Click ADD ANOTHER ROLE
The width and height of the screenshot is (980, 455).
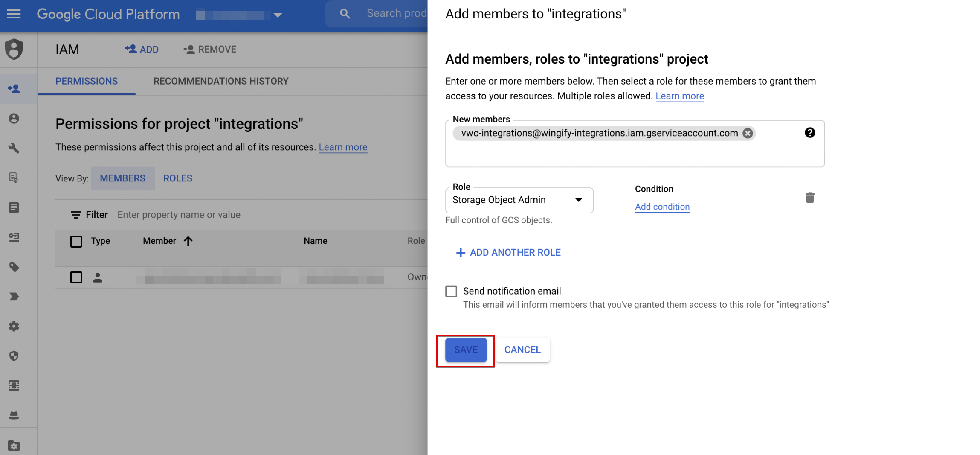pos(508,253)
